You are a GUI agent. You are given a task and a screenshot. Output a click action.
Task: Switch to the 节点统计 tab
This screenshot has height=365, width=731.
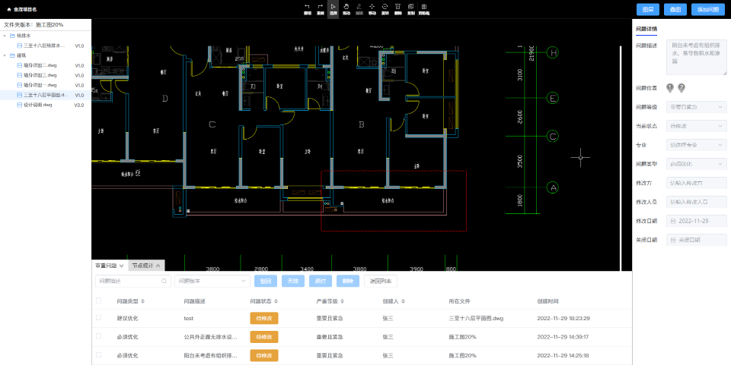[145, 266]
